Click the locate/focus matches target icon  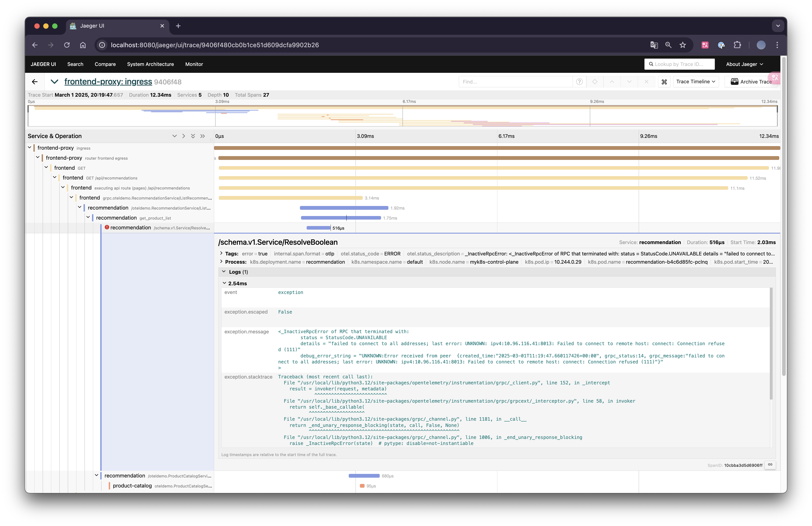click(x=595, y=82)
